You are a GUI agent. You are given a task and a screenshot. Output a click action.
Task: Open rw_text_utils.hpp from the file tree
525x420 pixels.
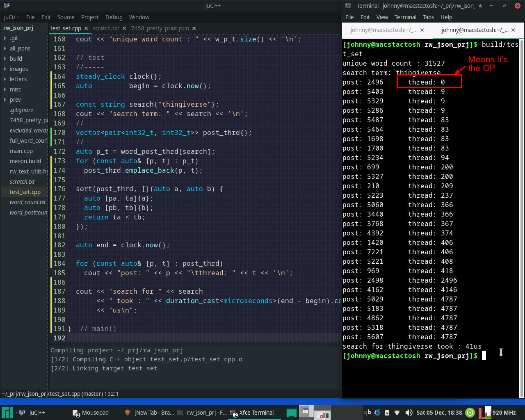29,171
